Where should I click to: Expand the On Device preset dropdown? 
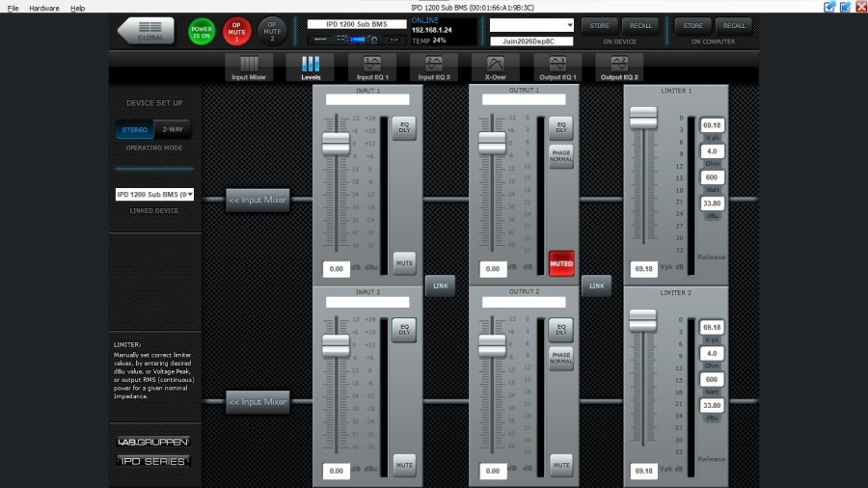tap(531, 25)
